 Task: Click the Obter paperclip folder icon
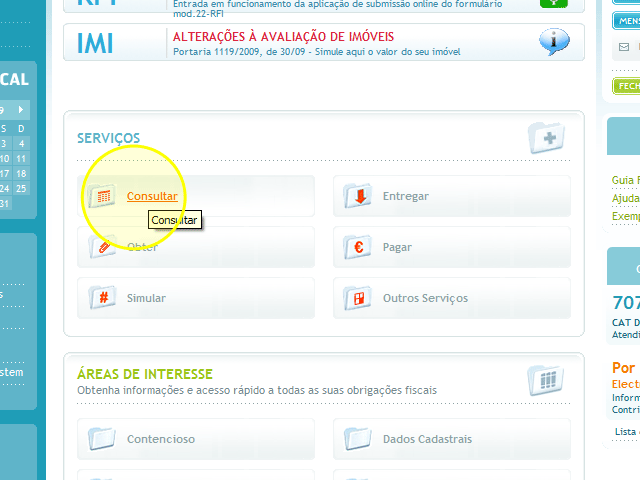pyautogui.click(x=102, y=247)
